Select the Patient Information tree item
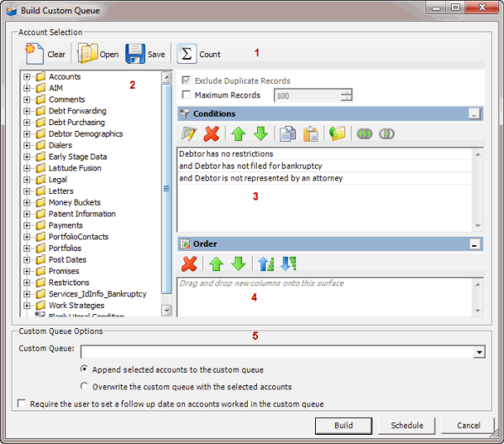 click(82, 214)
